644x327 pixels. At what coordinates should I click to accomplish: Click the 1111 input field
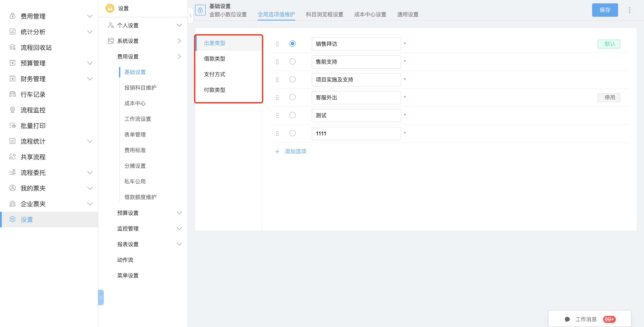click(356, 133)
